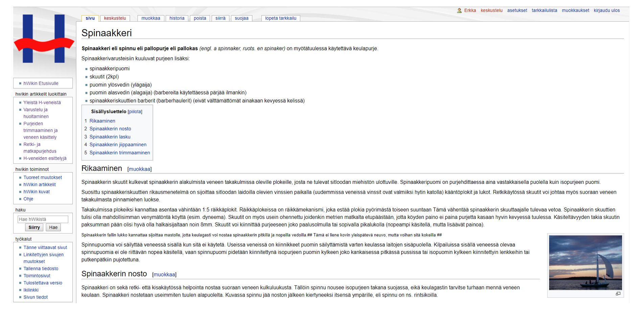Open Rikaaminen from the table of contents

(102, 121)
